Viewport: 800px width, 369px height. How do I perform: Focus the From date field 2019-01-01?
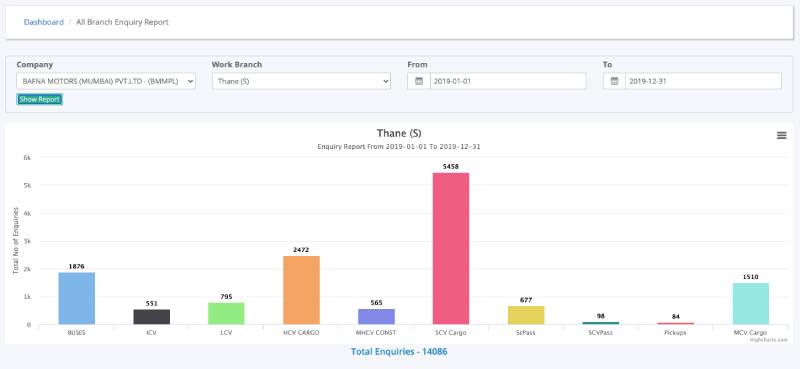tap(508, 81)
